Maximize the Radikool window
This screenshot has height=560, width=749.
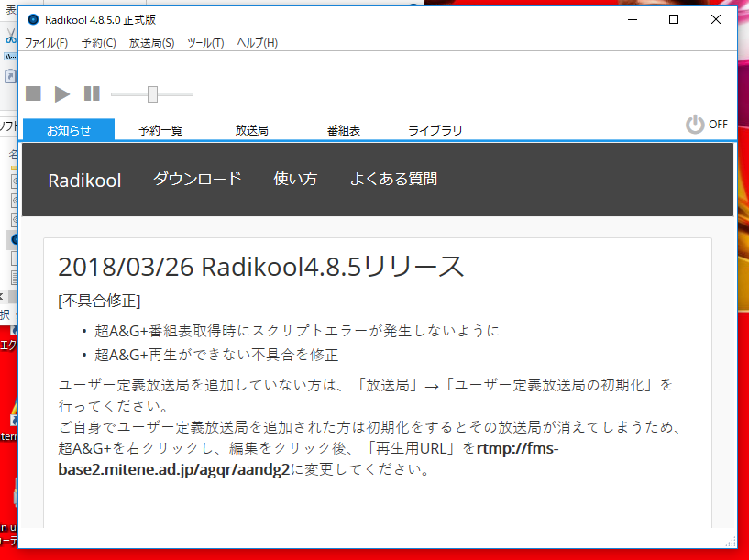pos(674,19)
